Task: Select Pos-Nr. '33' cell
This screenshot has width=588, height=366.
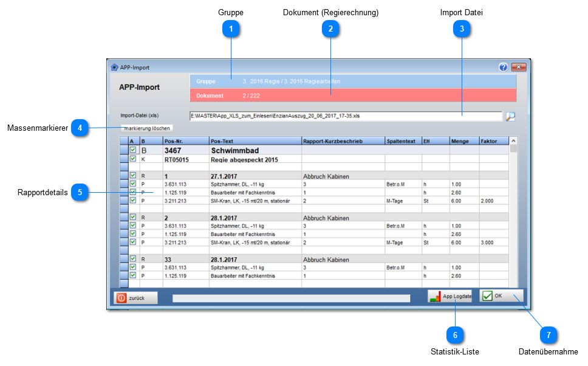Action: 186,260
